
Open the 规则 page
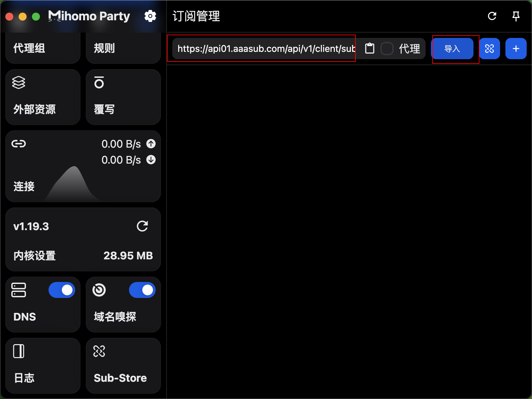coord(123,48)
